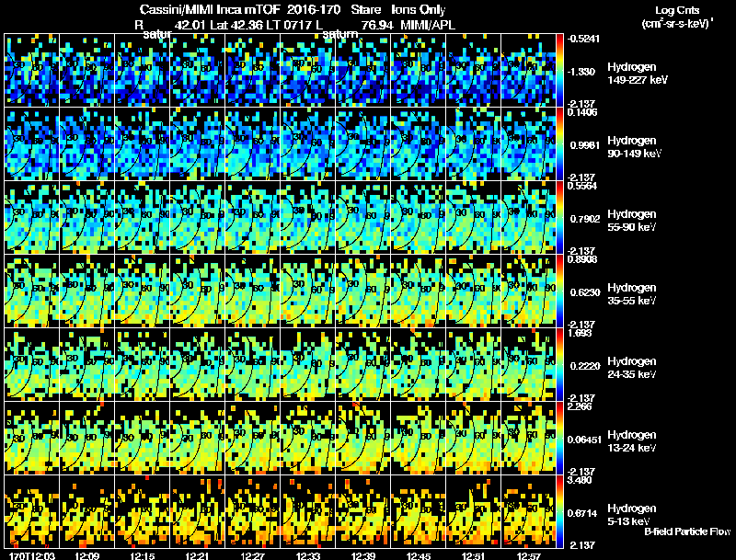Select the 12:15 panel in the 55-90 keV row
The image size is (736, 560).
[143, 218]
